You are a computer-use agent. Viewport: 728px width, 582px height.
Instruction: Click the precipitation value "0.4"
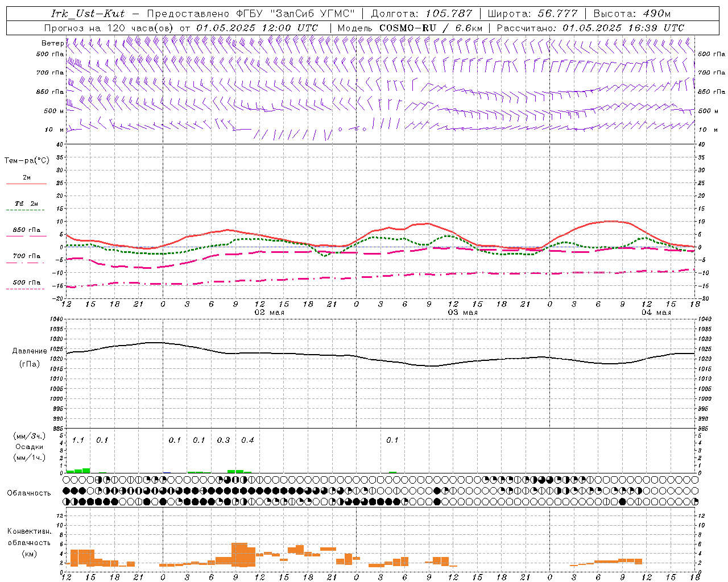coord(247,440)
